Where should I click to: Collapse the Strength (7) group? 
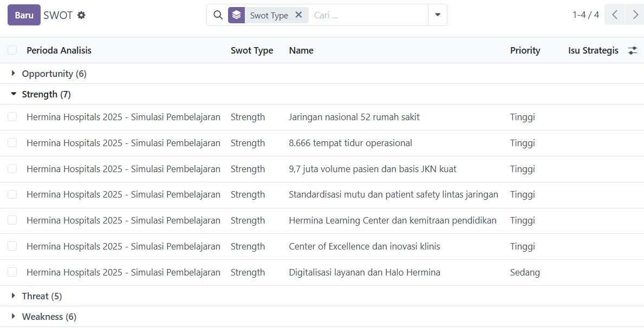(47, 94)
